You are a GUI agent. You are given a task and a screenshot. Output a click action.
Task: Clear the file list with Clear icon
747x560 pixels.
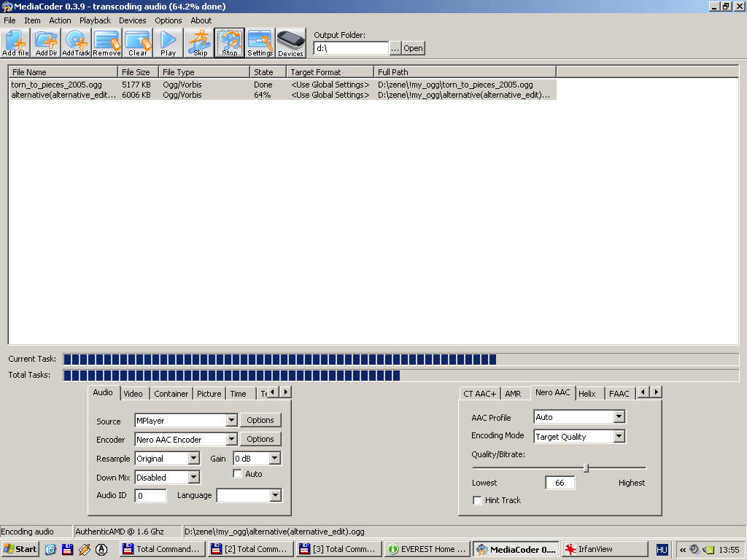click(138, 43)
